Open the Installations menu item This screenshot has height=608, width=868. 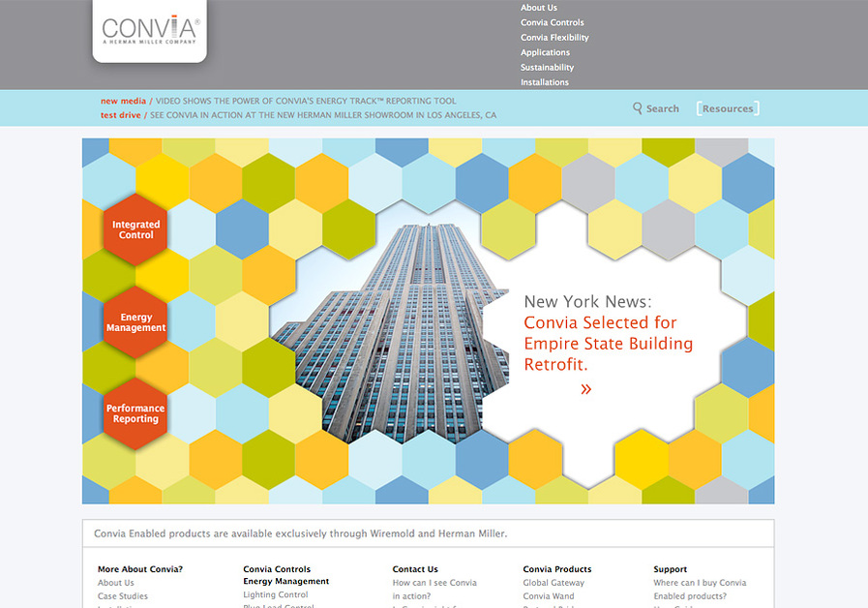click(544, 82)
